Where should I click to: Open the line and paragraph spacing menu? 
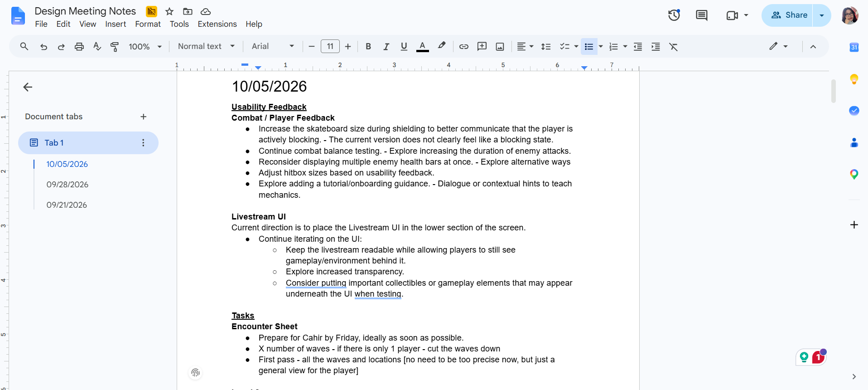click(x=546, y=46)
